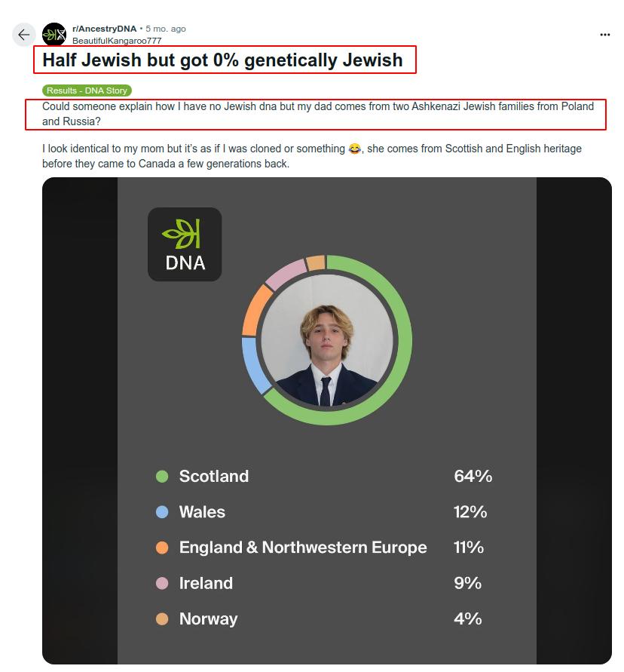The width and height of the screenshot is (624, 672).
Task: Click the green Scotland legend dot
Action: tap(162, 477)
